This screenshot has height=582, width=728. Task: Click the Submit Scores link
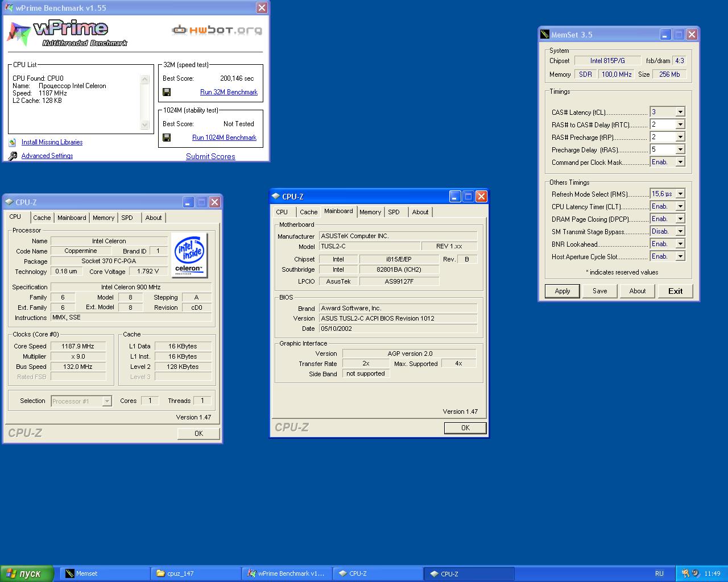(210, 156)
